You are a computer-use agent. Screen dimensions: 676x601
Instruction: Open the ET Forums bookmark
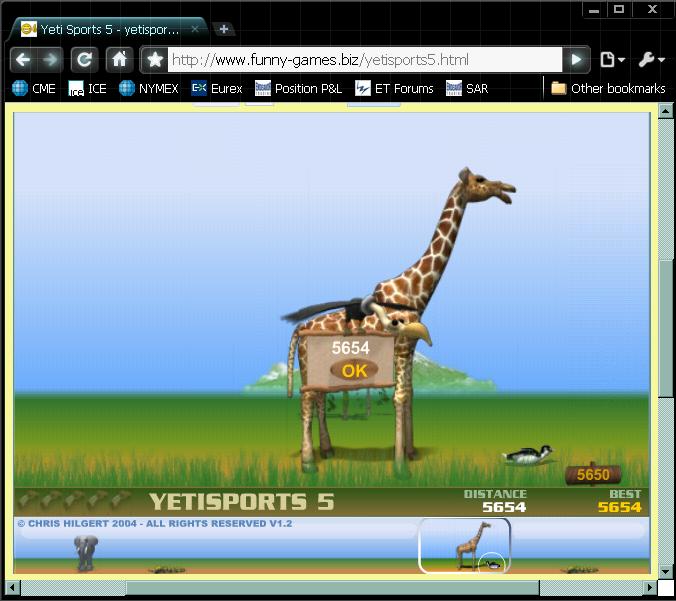pos(394,88)
